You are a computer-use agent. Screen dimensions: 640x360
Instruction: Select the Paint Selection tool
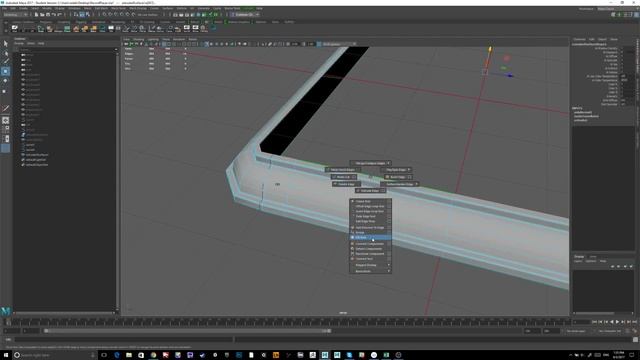6,62
